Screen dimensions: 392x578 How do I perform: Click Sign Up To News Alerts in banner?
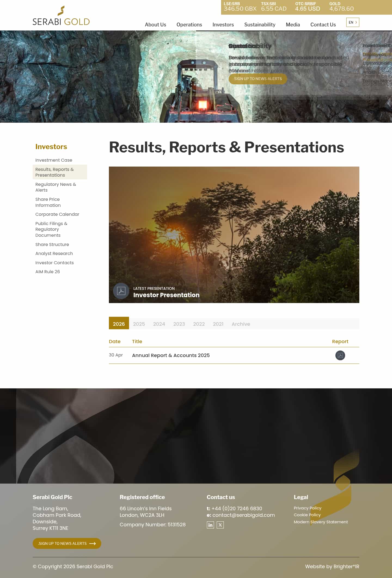258,79
